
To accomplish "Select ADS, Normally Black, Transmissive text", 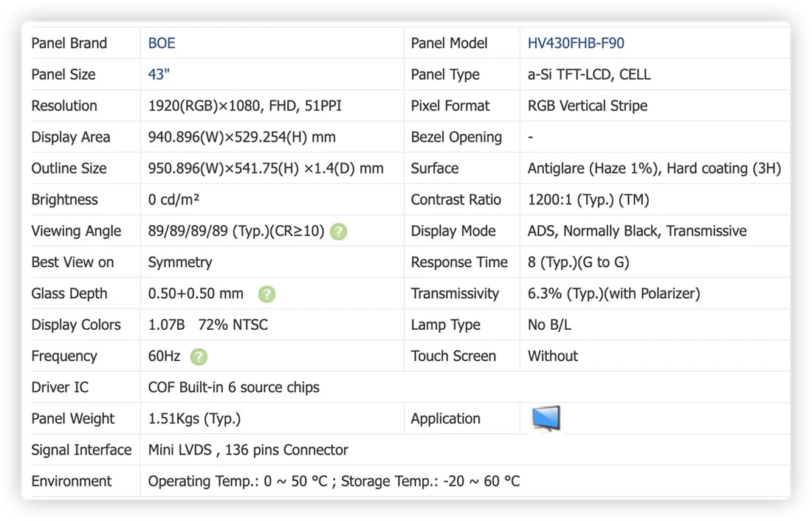I will tap(637, 230).
